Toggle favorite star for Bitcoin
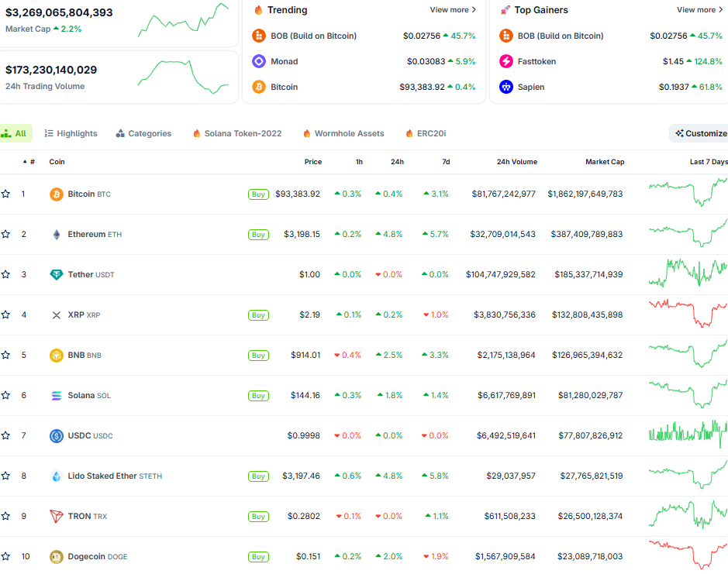 pos(6,194)
